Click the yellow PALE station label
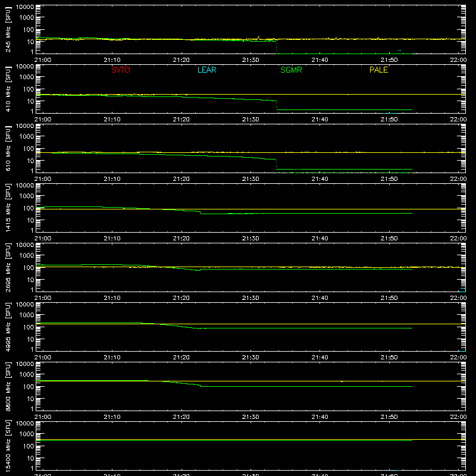The image size is (476, 476). coord(378,70)
